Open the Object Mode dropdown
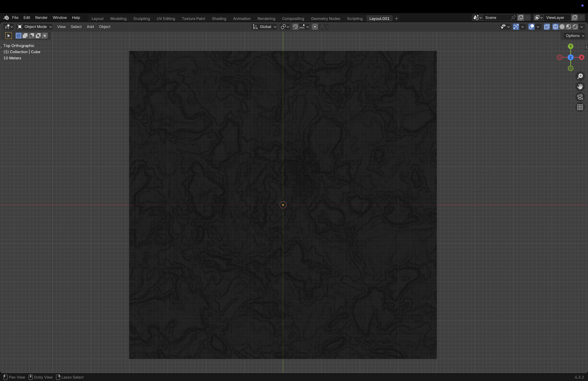Image resolution: width=588 pixels, height=381 pixels. point(35,27)
